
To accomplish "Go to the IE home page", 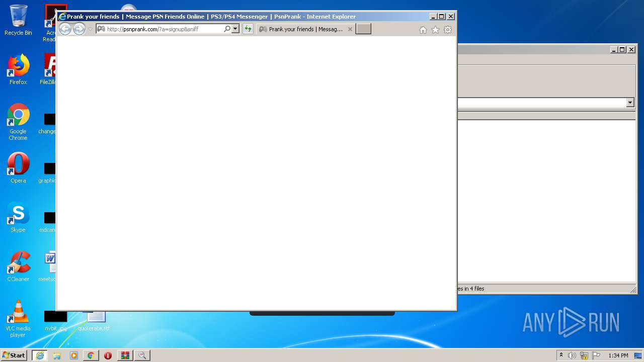I will 423,30.
